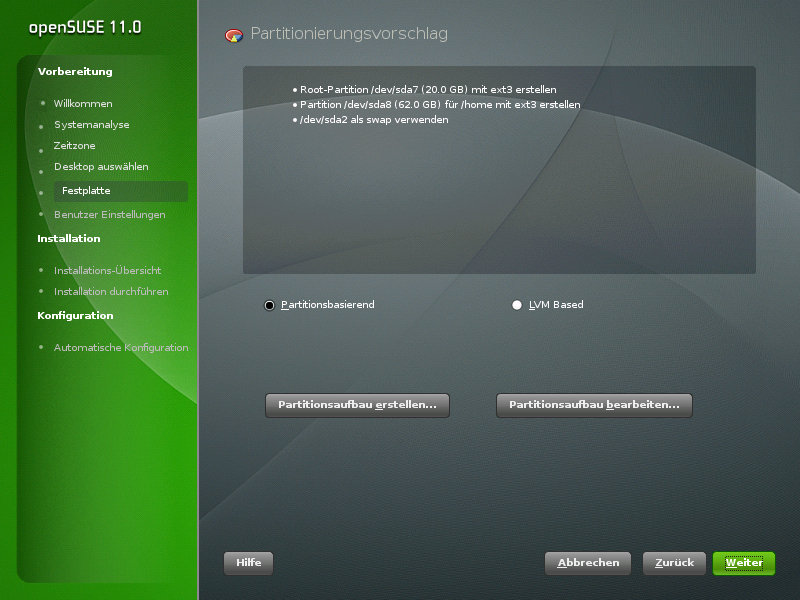The image size is (800, 600).
Task: Select Automatische Konfiguration step
Action: tap(121, 347)
